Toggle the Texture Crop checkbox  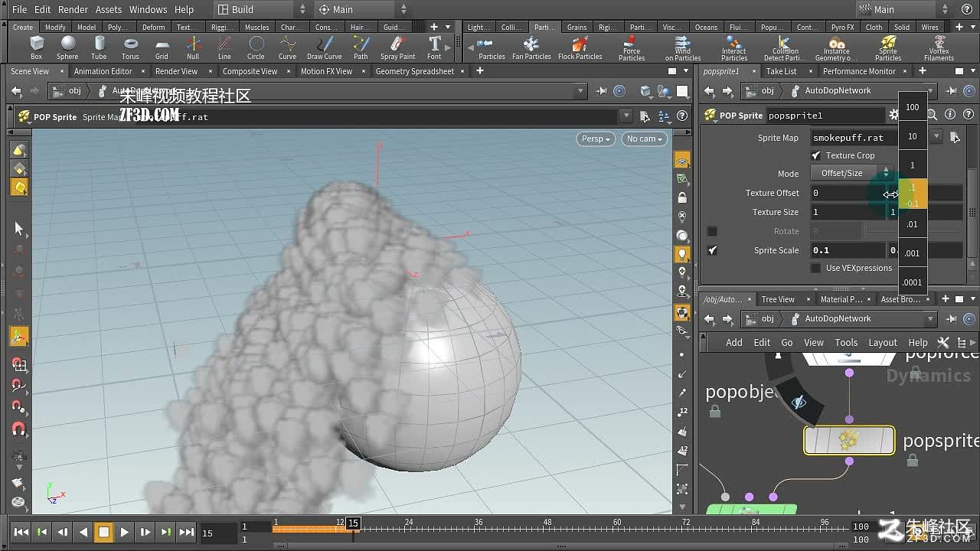816,155
